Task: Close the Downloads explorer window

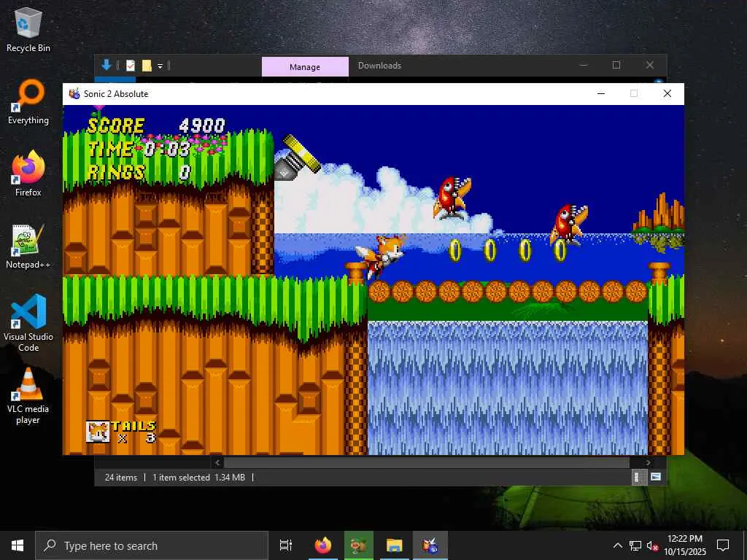Action: (x=650, y=65)
